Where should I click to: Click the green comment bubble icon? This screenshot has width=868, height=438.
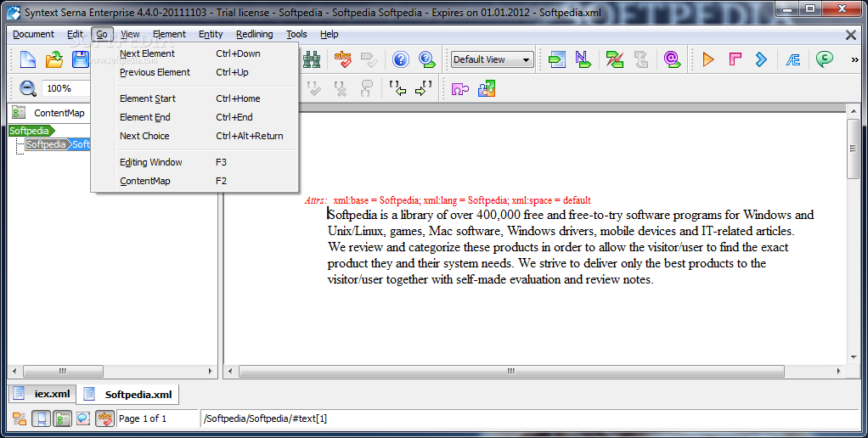pyautogui.click(x=825, y=59)
